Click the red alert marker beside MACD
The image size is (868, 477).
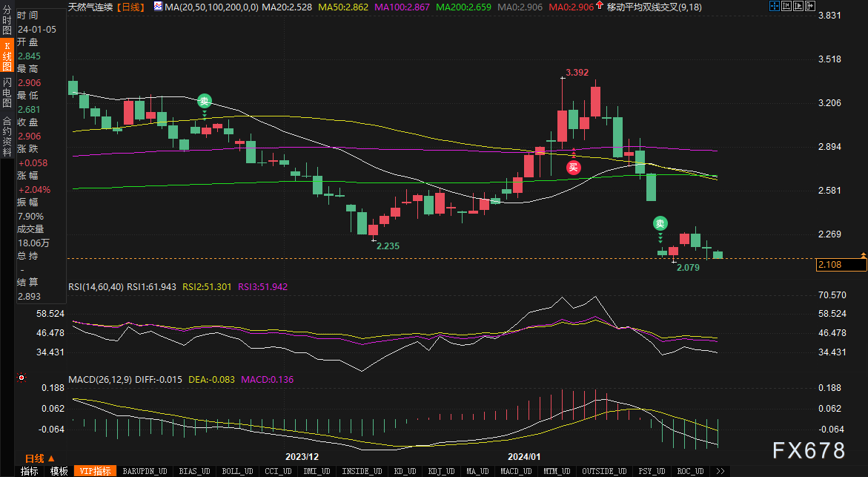tap(21, 378)
